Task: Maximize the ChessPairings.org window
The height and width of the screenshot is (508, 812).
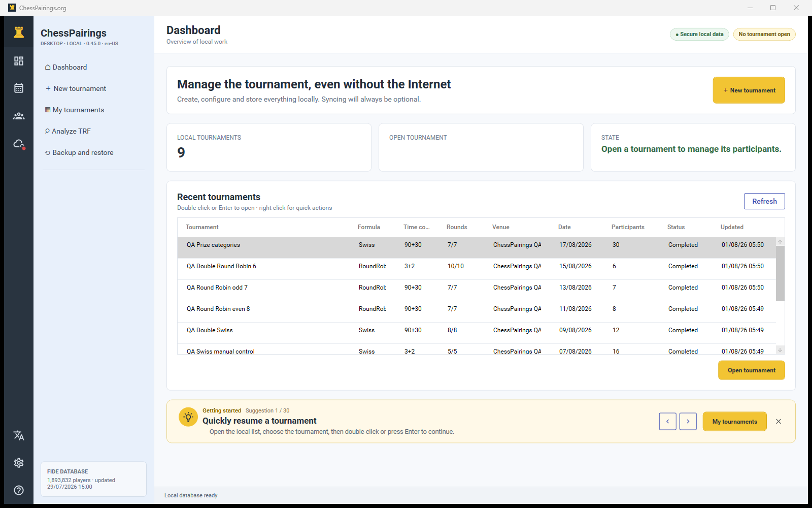Action: click(x=773, y=8)
